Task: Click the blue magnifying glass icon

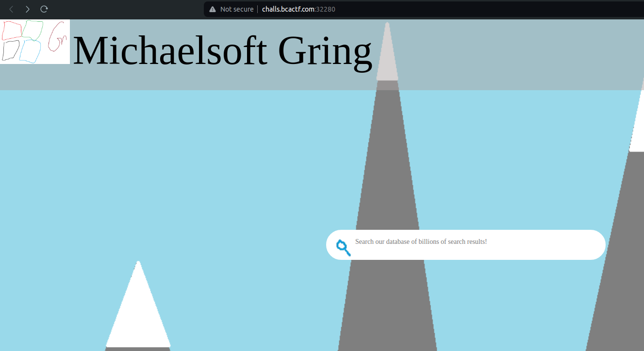Action: pos(343,247)
